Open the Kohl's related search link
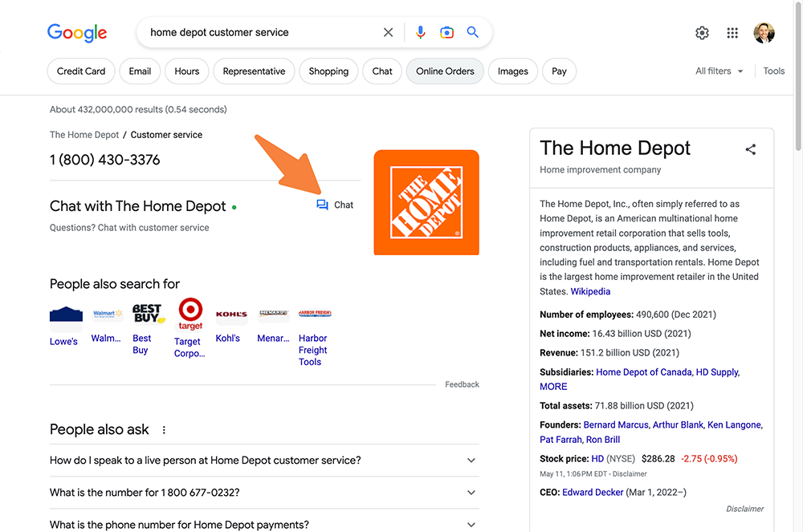 (228, 339)
